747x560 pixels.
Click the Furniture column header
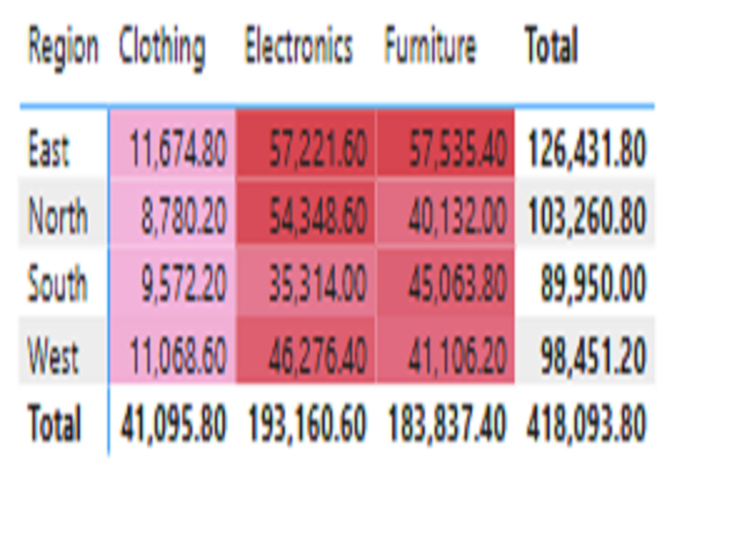coord(430,46)
